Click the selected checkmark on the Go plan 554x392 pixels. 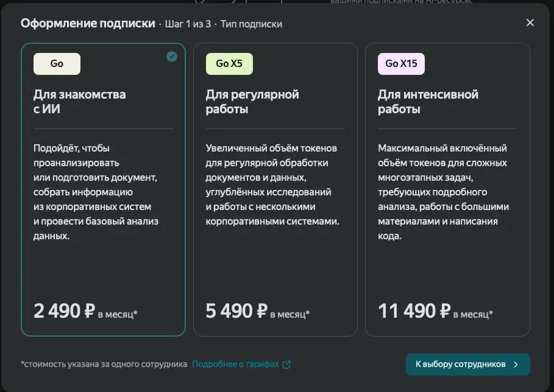coord(172,57)
